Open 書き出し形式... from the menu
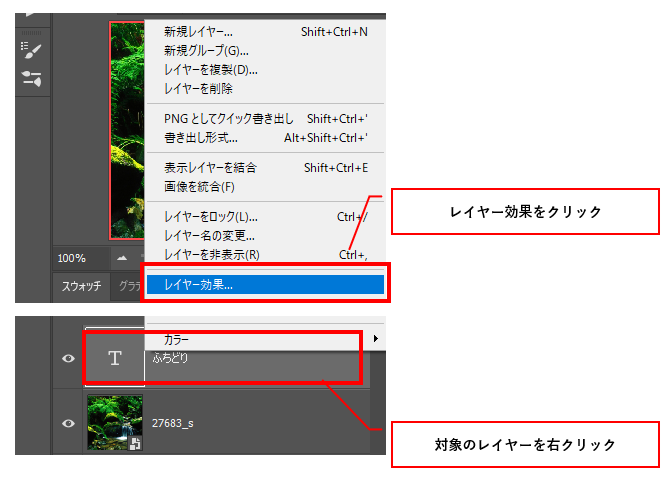Image resolution: width=669 pixels, height=477 pixels. click(x=200, y=138)
